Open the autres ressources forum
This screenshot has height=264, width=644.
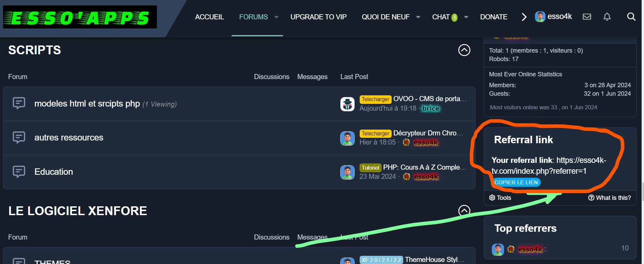pyautogui.click(x=69, y=137)
